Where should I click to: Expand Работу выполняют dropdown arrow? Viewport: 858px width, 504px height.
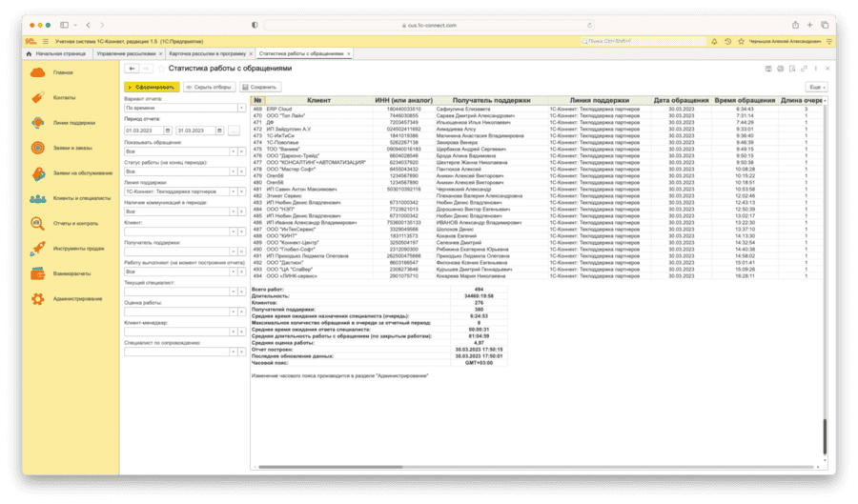click(x=233, y=272)
